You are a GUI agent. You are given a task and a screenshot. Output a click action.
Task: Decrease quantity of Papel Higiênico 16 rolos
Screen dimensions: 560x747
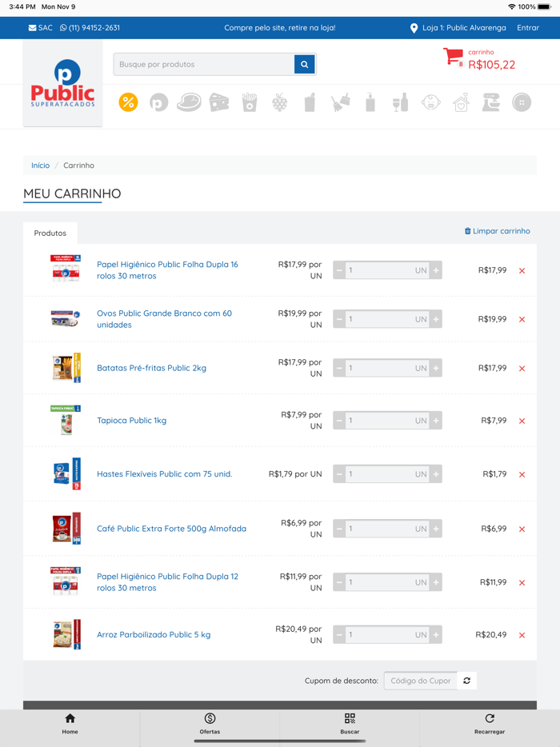click(339, 270)
